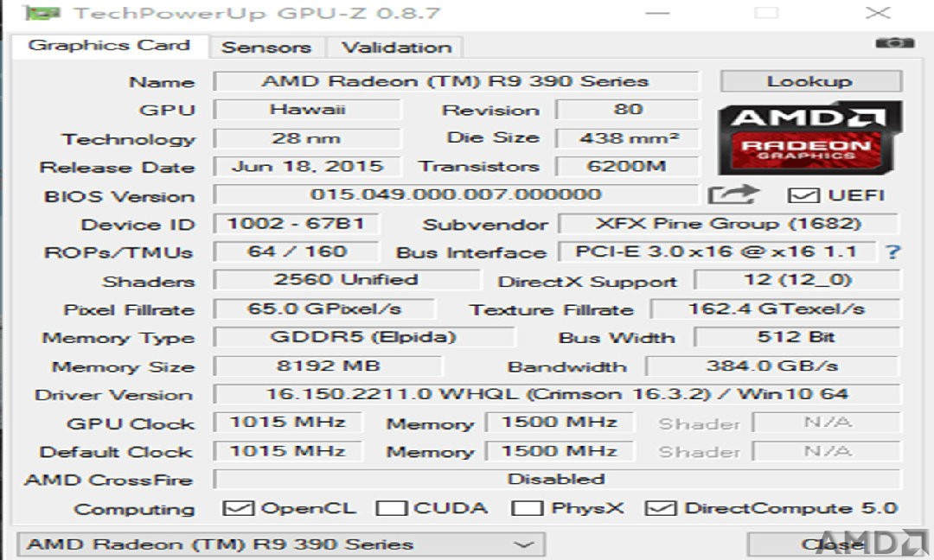Click the Bus Width field
The width and height of the screenshot is (934, 560).
click(x=797, y=337)
